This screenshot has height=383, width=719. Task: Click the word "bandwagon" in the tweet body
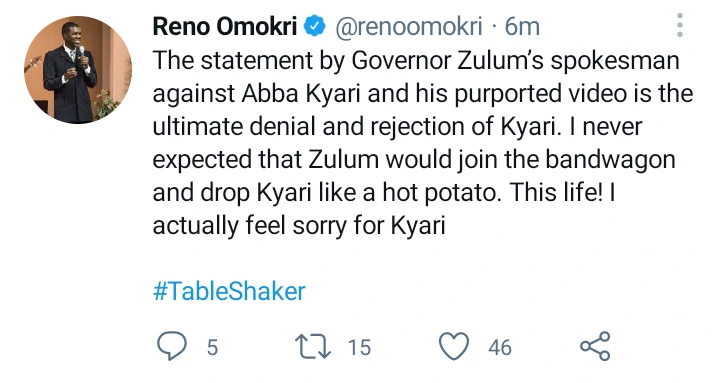click(610, 160)
